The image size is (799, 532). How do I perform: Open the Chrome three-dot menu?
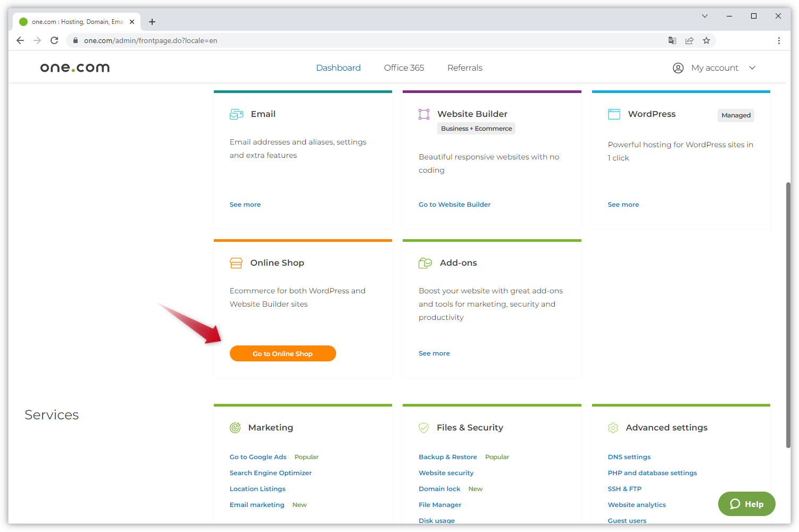tap(779, 40)
